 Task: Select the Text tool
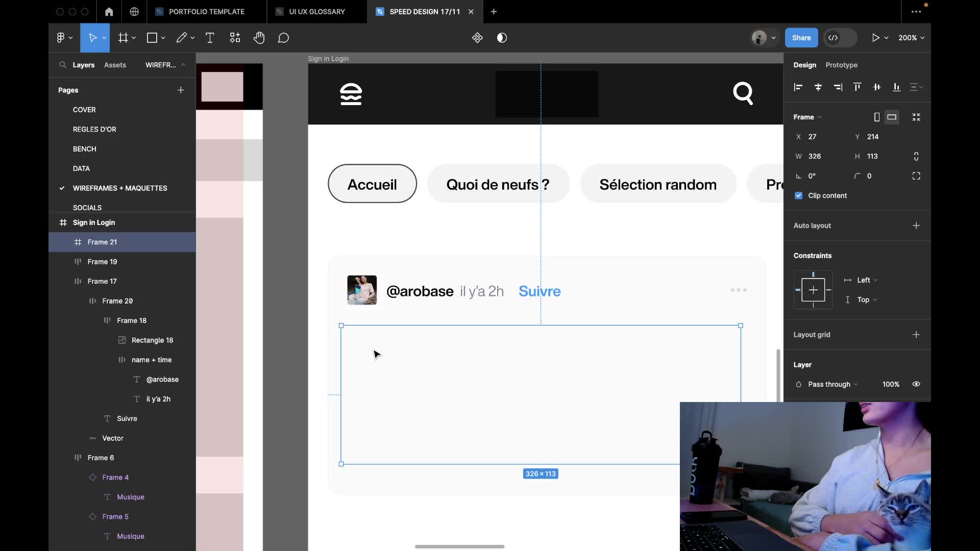pos(210,38)
